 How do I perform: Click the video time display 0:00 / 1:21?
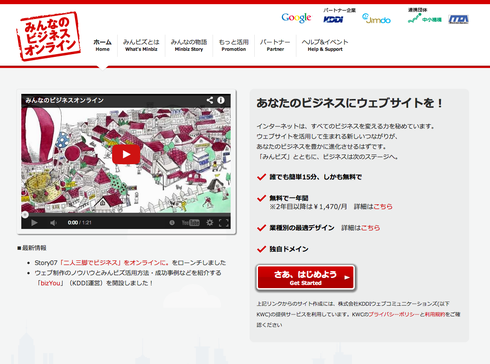79,223
